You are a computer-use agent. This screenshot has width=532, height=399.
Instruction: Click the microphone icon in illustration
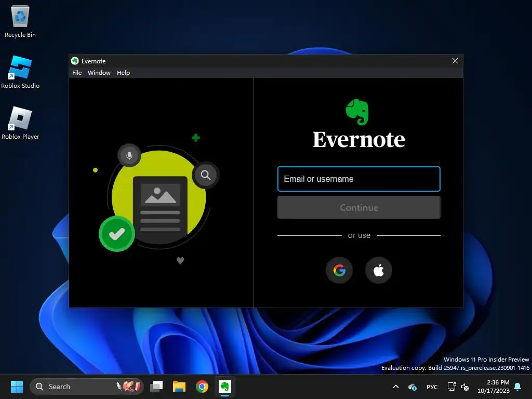point(129,155)
